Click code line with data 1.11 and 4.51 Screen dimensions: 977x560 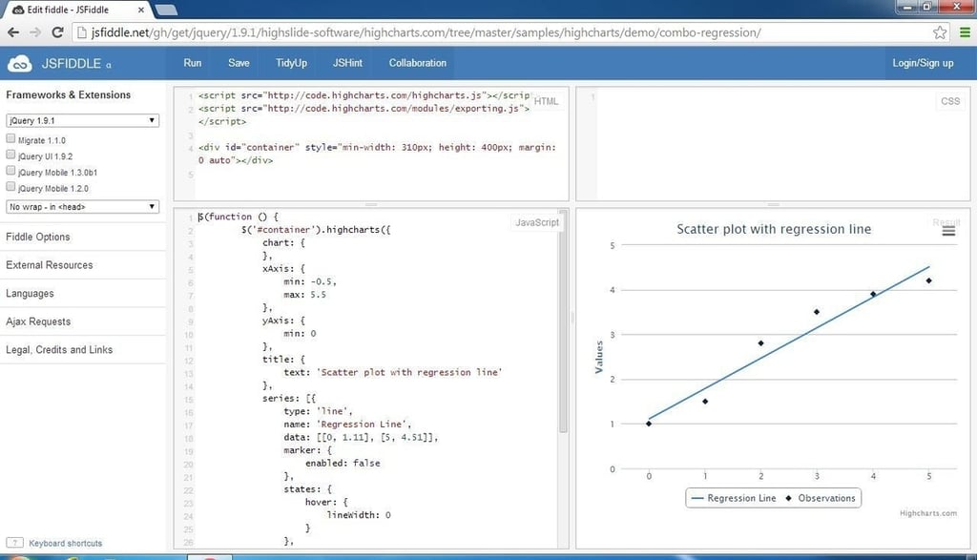point(361,437)
